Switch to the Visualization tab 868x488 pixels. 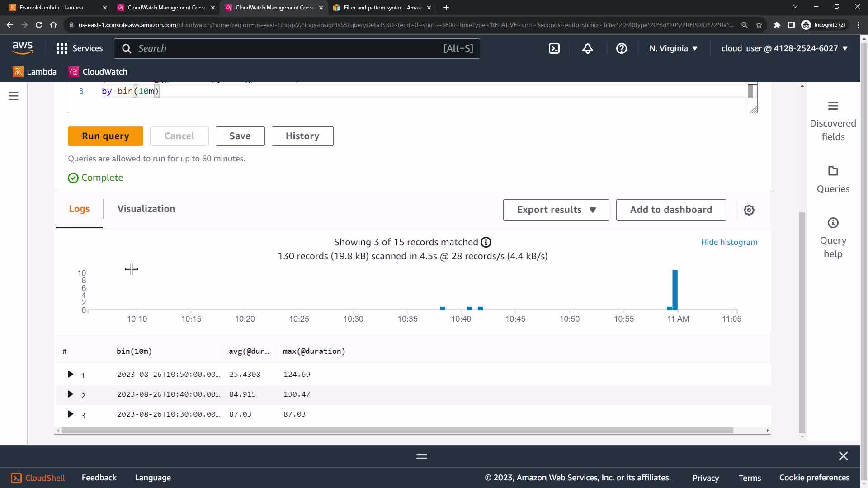pyautogui.click(x=146, y=209)
